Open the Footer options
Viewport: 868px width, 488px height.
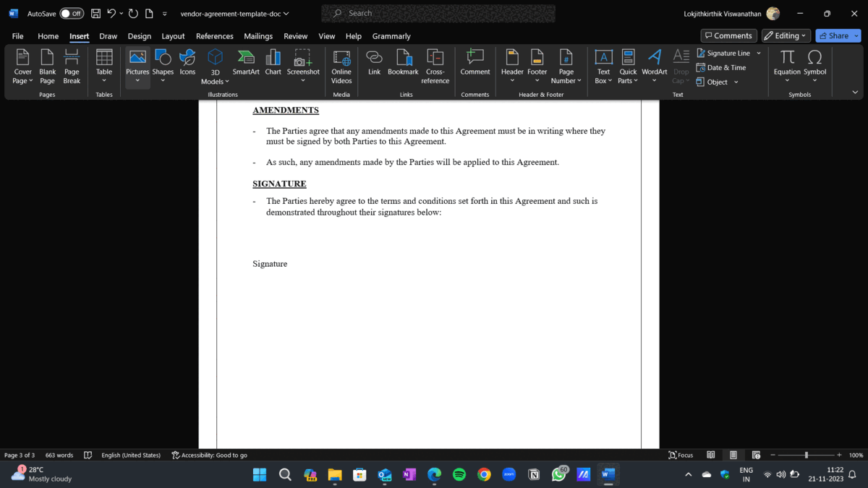coord(537,67)
